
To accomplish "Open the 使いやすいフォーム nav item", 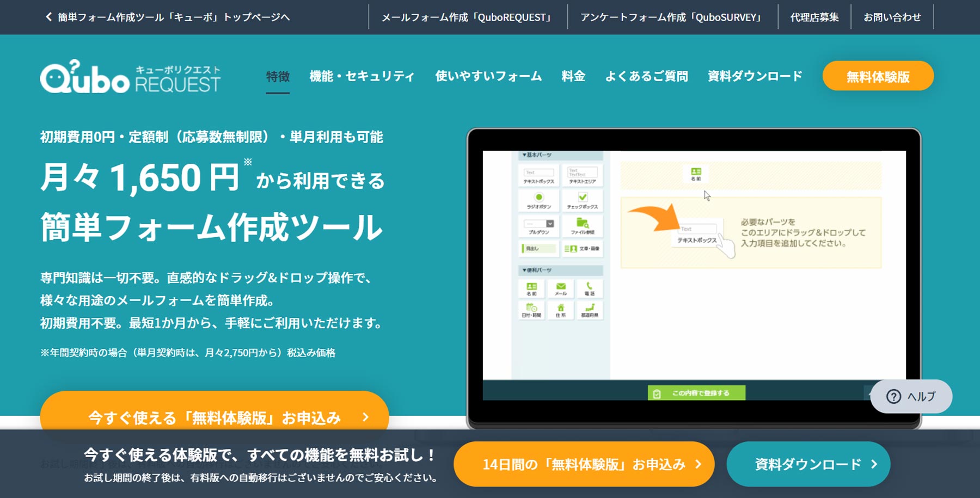I will (x=488, y=76).
